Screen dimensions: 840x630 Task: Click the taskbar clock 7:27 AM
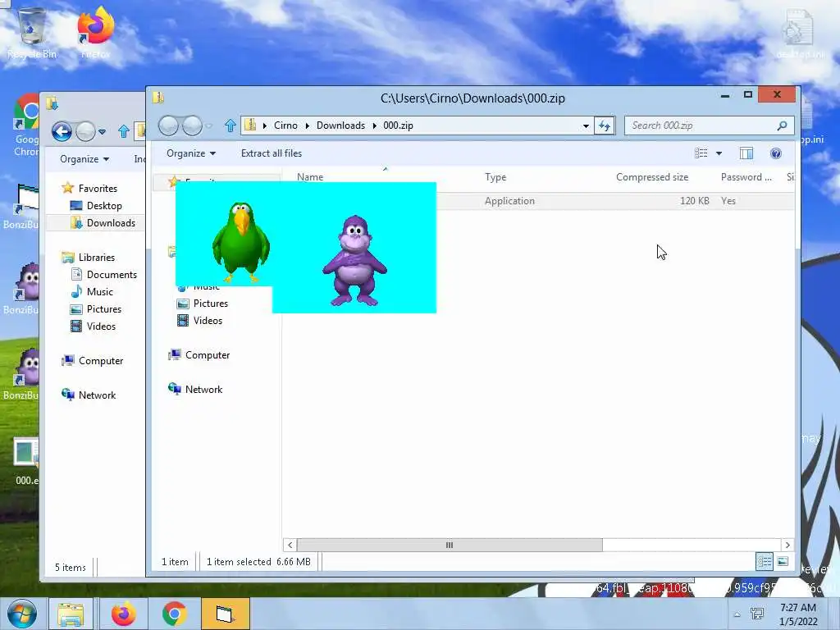(x=798, y=608)
